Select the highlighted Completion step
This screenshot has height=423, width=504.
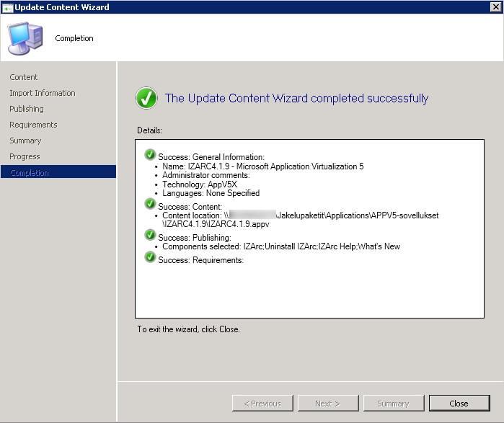[58, 172]
